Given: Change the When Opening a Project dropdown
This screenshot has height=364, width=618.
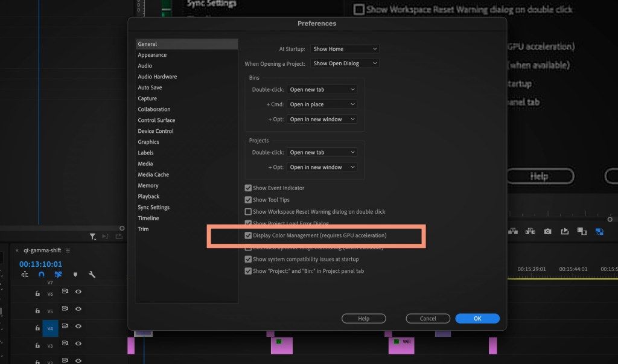Looking at the screenshot, I should coord(345,63).
